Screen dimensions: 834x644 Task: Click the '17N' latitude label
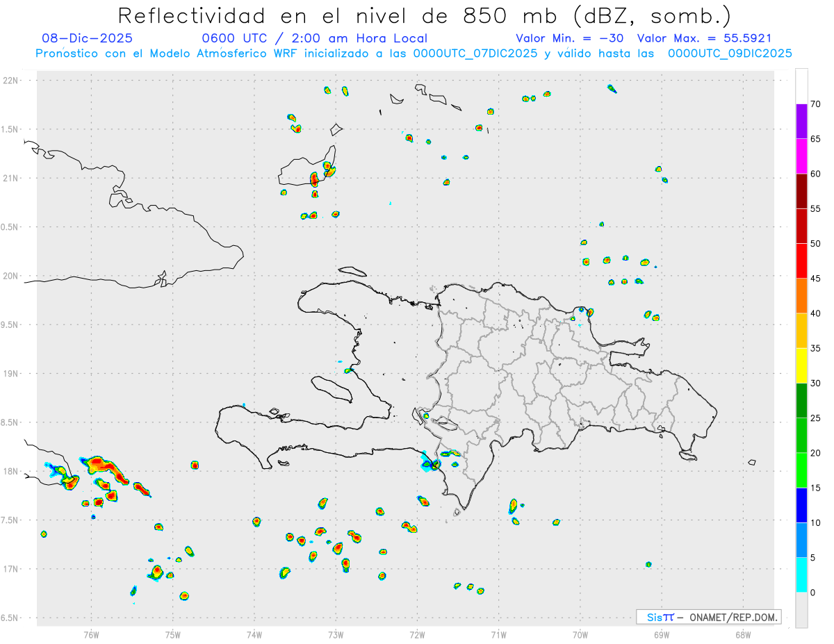click(12, 569)
